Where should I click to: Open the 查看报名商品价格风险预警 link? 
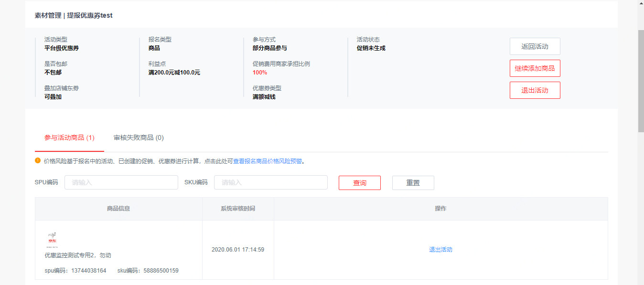click(x=268, y=161)
